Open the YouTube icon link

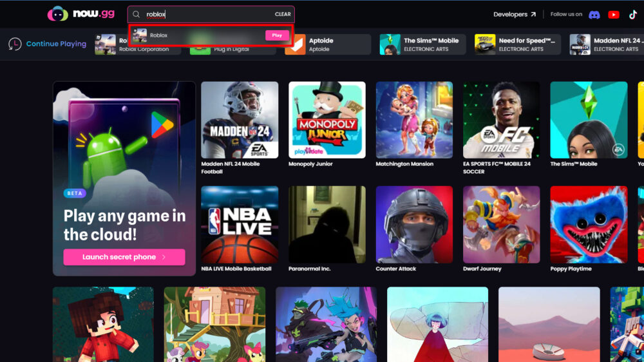614,15
